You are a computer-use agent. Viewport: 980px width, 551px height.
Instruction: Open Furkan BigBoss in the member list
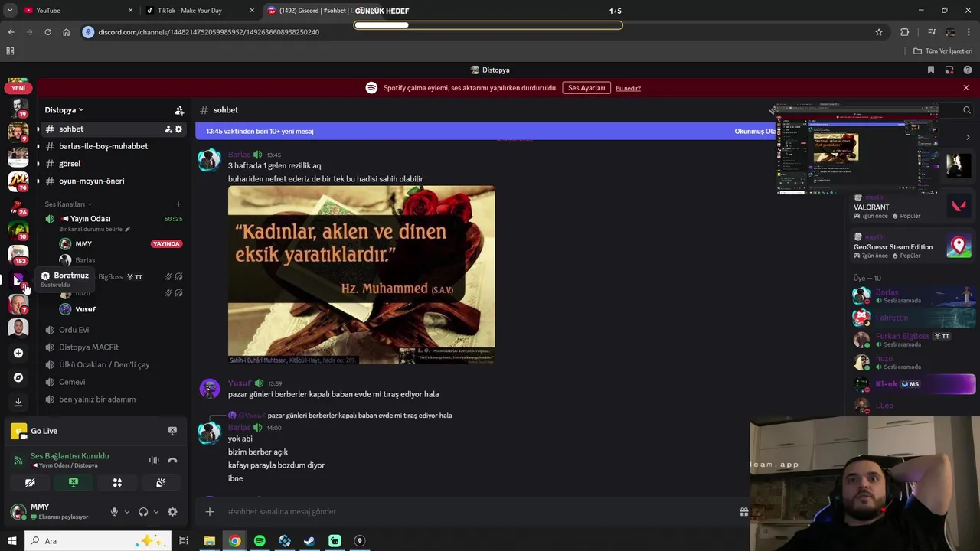click(914, 340)
